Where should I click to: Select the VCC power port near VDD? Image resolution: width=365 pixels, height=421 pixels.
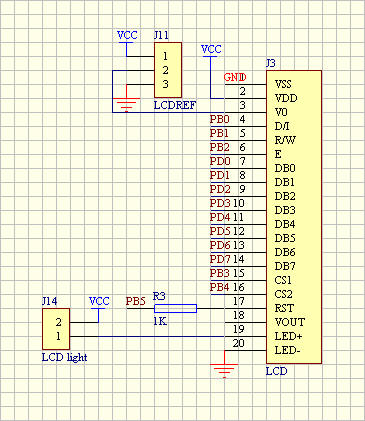pos(211,50)
